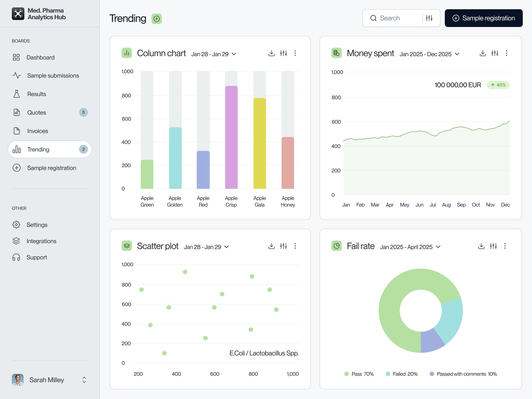Open the Invoices board
This screenshot has height=399, width=532.
pyautogui.click(x=37, y=131)
